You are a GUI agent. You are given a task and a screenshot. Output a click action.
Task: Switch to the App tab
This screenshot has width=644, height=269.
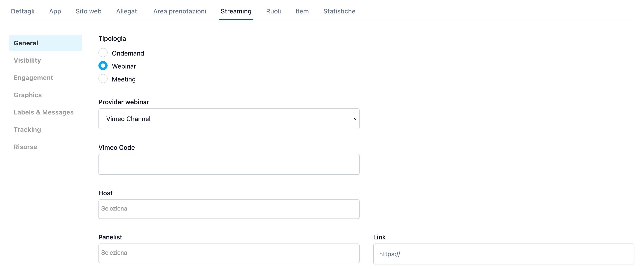coord(55,11)
